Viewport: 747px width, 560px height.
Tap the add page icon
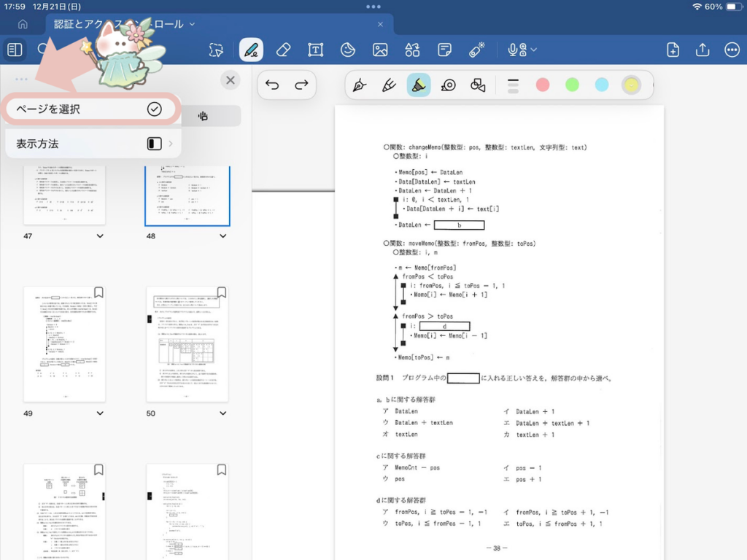[x=673, y=50]
